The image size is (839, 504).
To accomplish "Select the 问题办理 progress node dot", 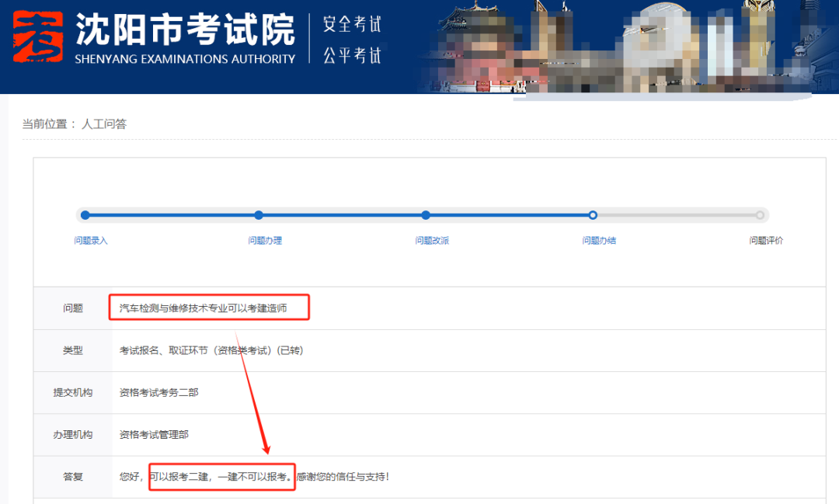I will (x=259, y=215).
